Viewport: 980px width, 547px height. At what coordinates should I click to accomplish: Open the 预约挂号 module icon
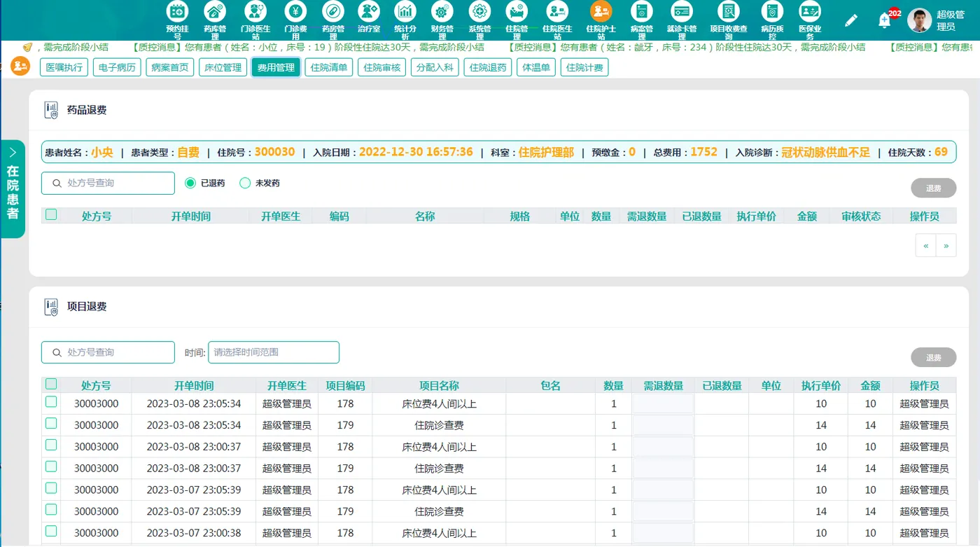[177, 11]
